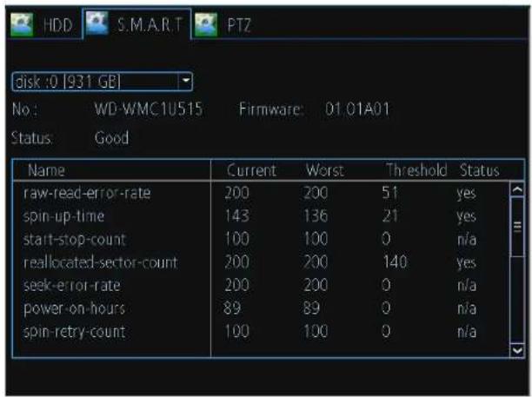Click the disk :0 [931 GB] combo box
This screenshot has height=397, width=532.
103,82
